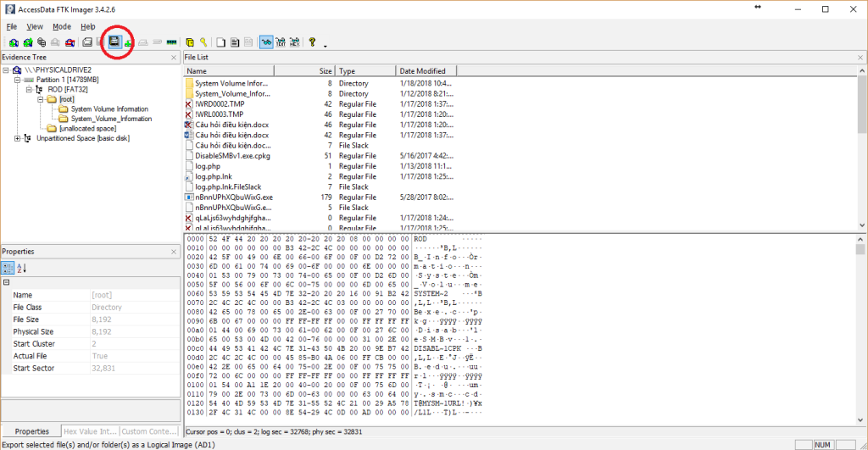Switch viewer to Text mode icon

[281, 42]
